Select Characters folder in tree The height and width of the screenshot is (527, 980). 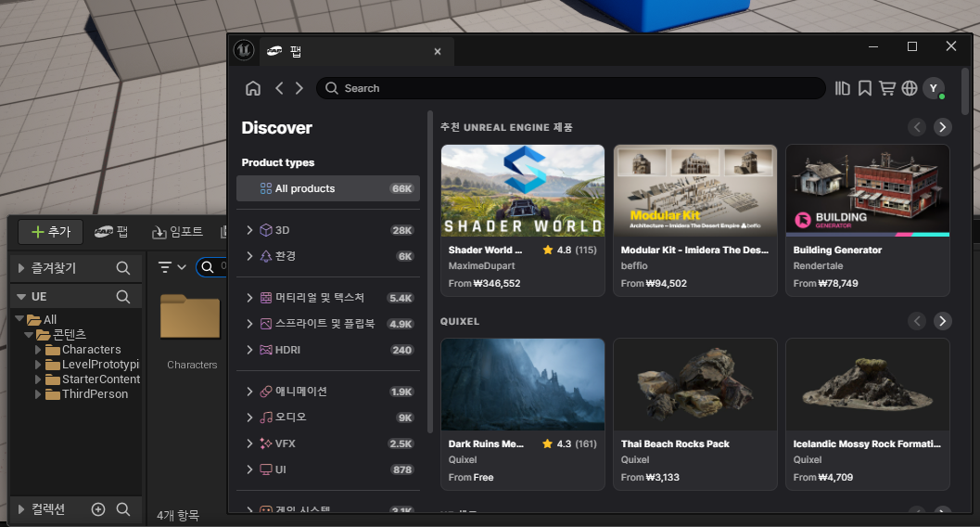tap(91, 350)
